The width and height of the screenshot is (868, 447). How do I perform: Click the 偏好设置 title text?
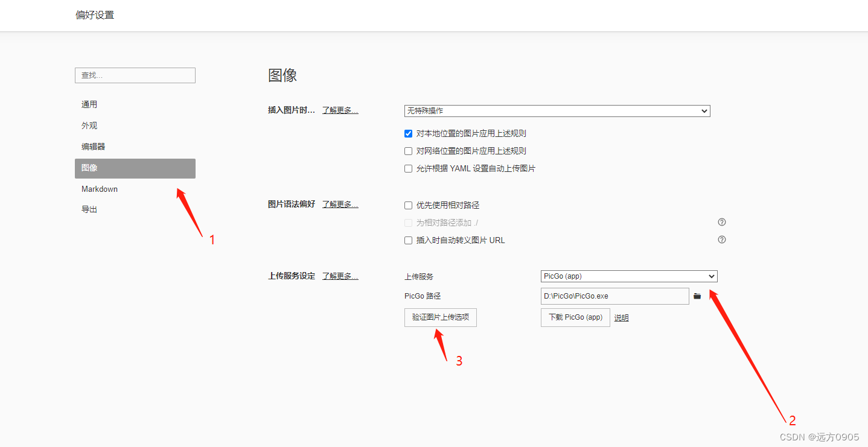95,15
